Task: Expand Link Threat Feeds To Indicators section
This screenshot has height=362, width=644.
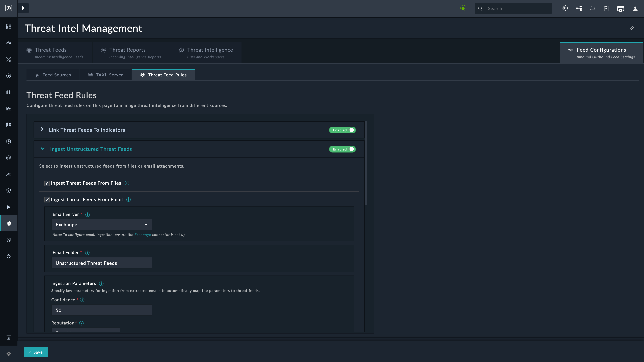Action: 42,129
